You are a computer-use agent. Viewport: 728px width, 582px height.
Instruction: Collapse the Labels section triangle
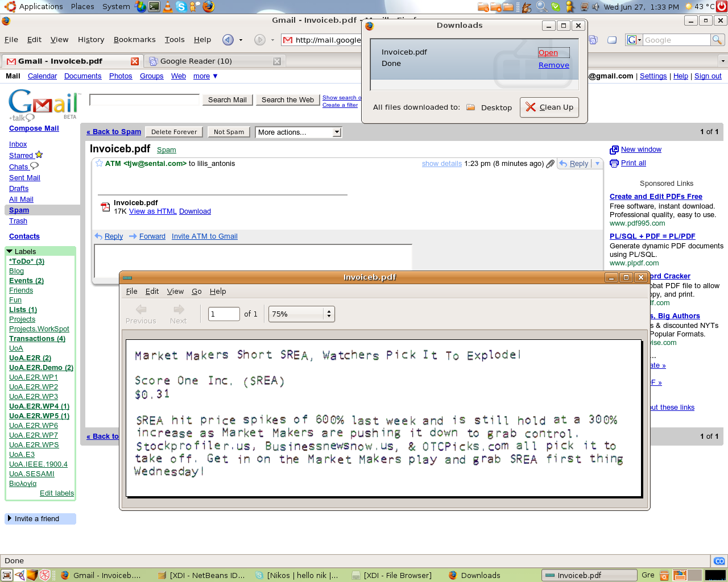click(9, 251)
